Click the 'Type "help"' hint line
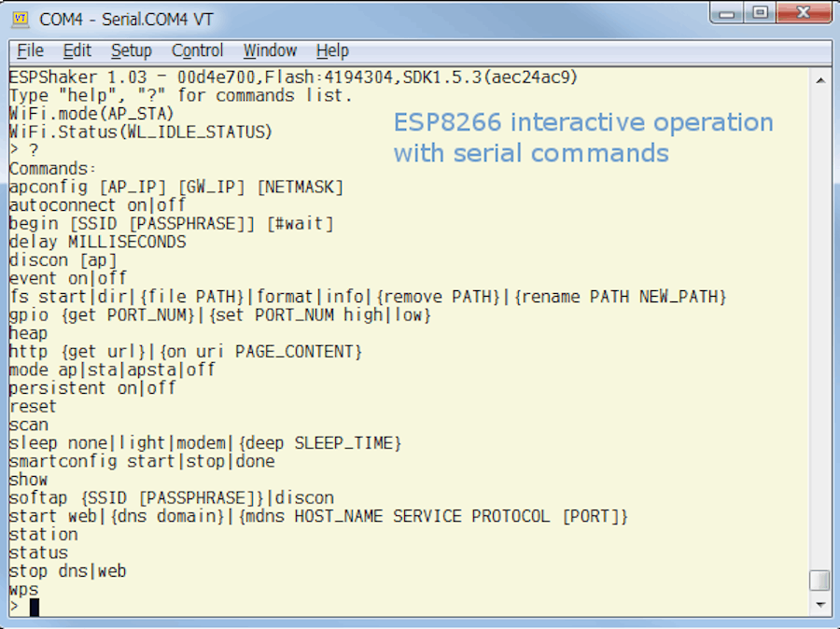 point(180,95)
